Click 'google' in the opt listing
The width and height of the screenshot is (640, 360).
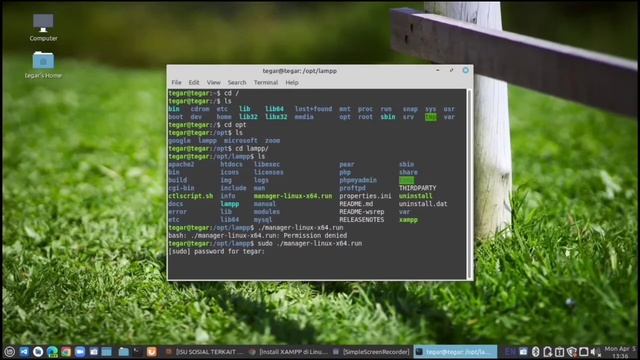click(179, 141)
